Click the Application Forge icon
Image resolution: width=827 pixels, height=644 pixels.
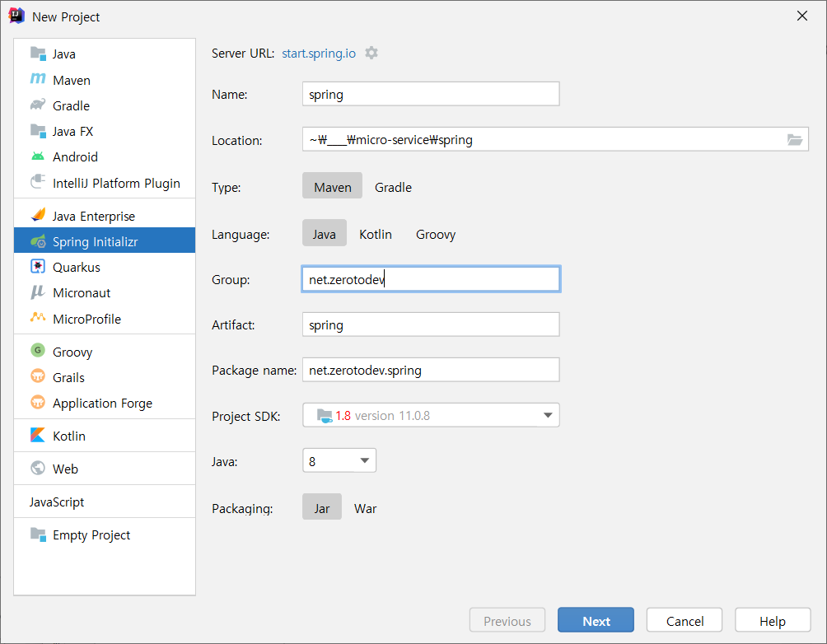[38, 402]
